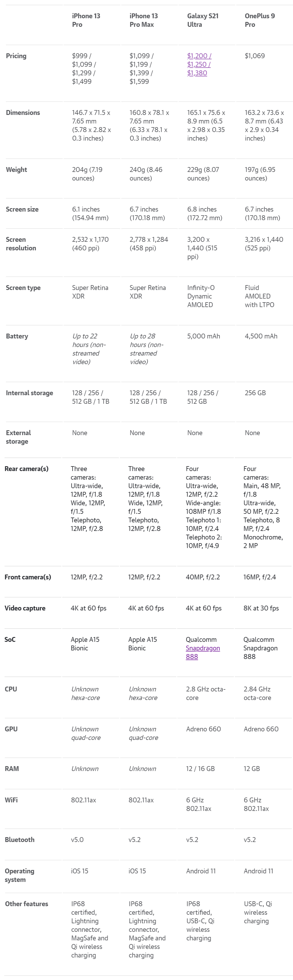Open the $1,250 pricing link
This screenshot has height=980, width=293.
click(x=198, y=65)
